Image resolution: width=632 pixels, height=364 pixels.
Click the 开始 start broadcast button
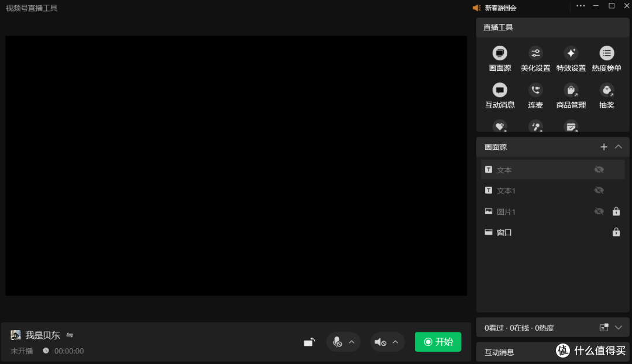(438, 342)
